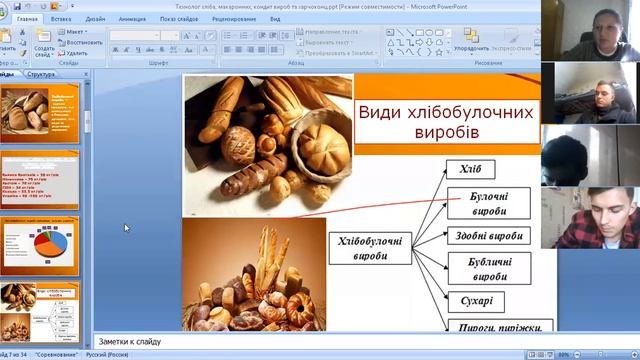The width and height of the screenshot is (640, 360).
Task: Click Создать слайд new slide button
Action: (44, 43)
